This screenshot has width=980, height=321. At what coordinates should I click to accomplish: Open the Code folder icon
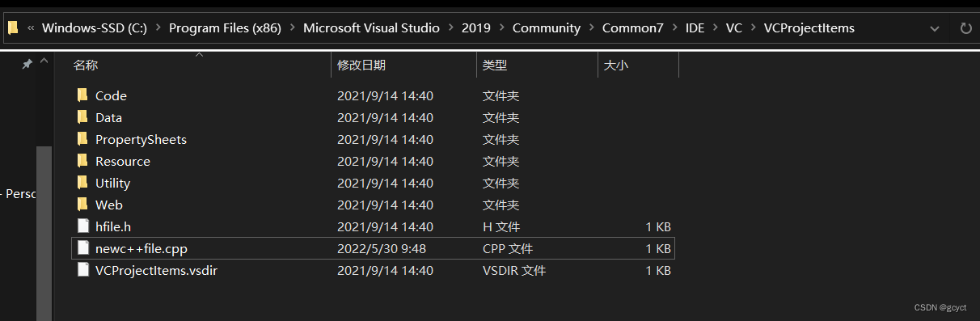point(82,95)
